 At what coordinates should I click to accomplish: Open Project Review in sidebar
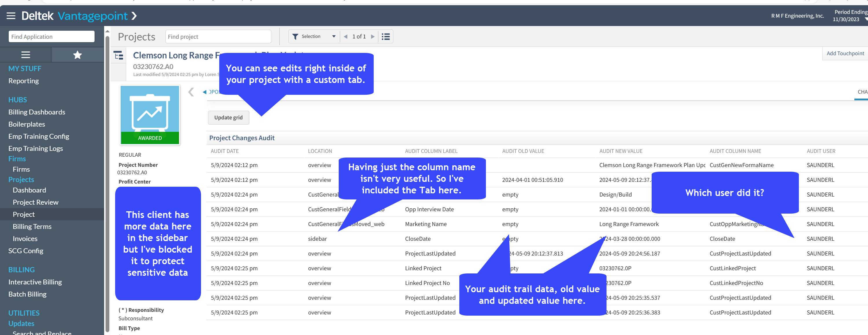pyautogui.click(x=35, y=202)
